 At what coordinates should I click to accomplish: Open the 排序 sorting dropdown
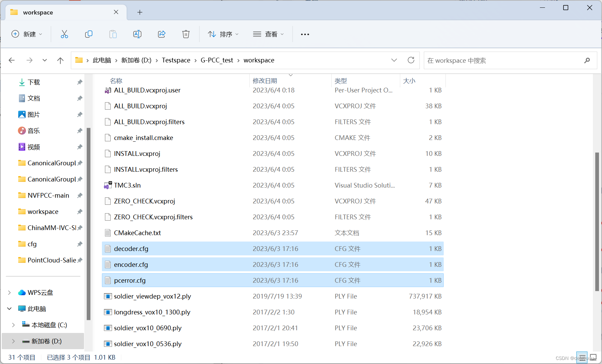pyautogui.click(x=223, y=34)
